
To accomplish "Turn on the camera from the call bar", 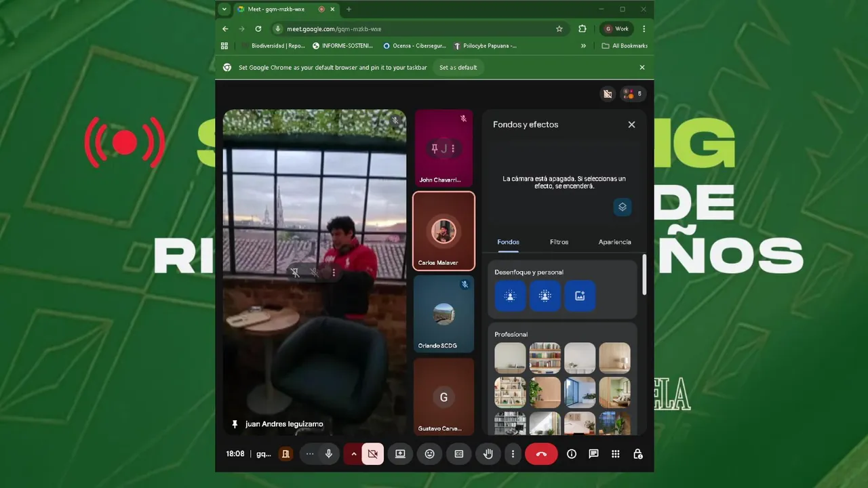I will click(372, 454).
